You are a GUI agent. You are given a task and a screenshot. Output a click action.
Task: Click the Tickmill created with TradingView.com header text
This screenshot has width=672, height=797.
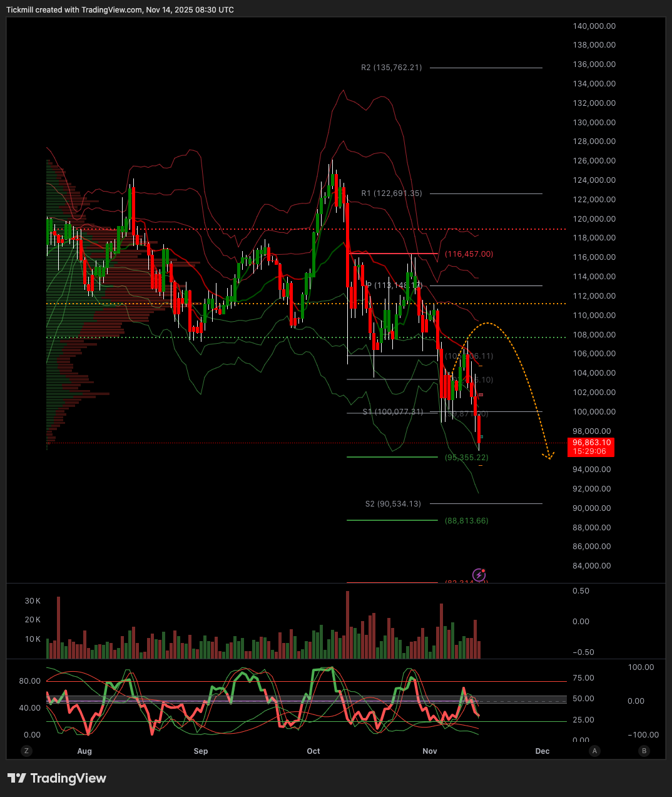point(120,10)
